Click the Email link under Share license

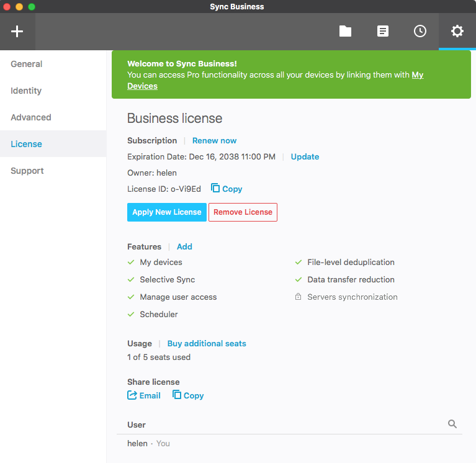(150, 395)
